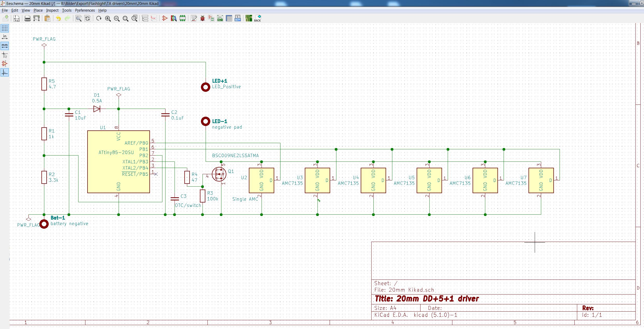
Task: Open the Page Settings dialog icon
Action: click(x=17, y=18)
